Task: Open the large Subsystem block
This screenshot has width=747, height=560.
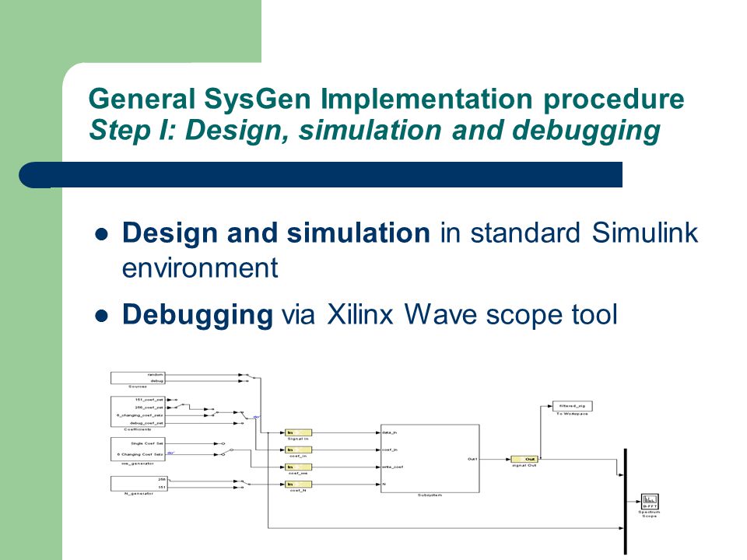Action: point(430,459)
